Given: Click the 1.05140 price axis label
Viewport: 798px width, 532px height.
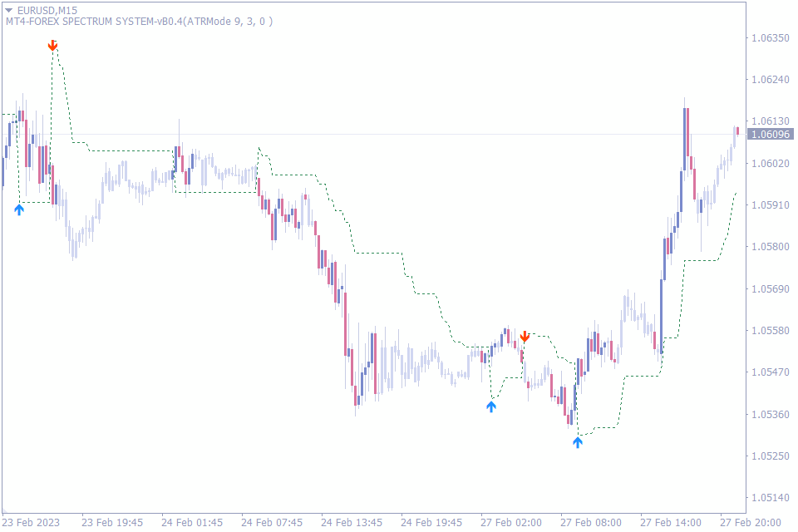Looking at the screenshot, I should pos(770,498).
